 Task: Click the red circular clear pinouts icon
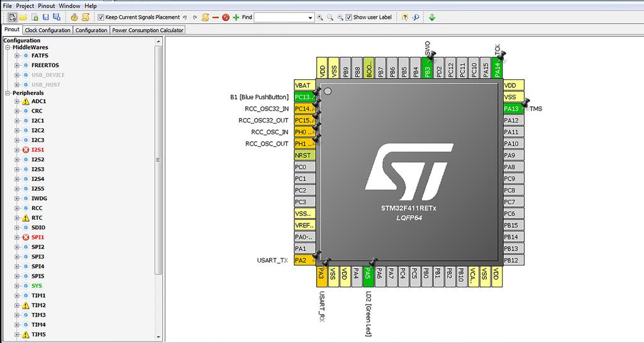(x=226, y=17)
